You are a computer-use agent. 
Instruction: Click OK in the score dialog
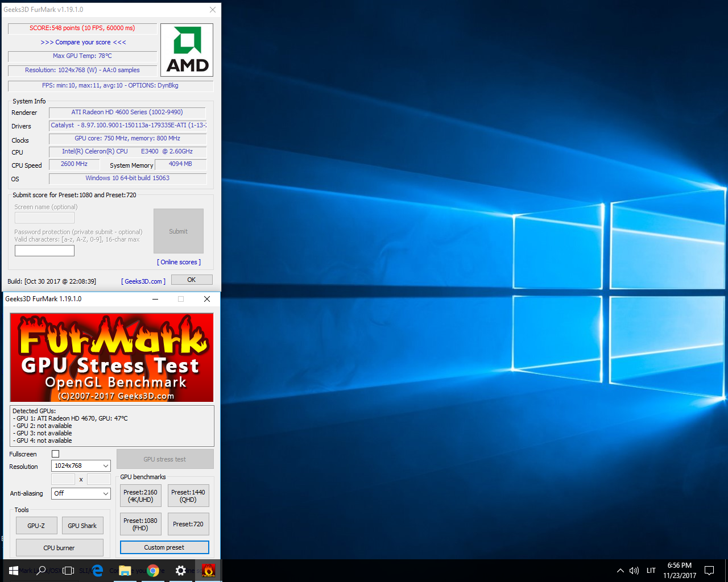click(x=192, y=280)
